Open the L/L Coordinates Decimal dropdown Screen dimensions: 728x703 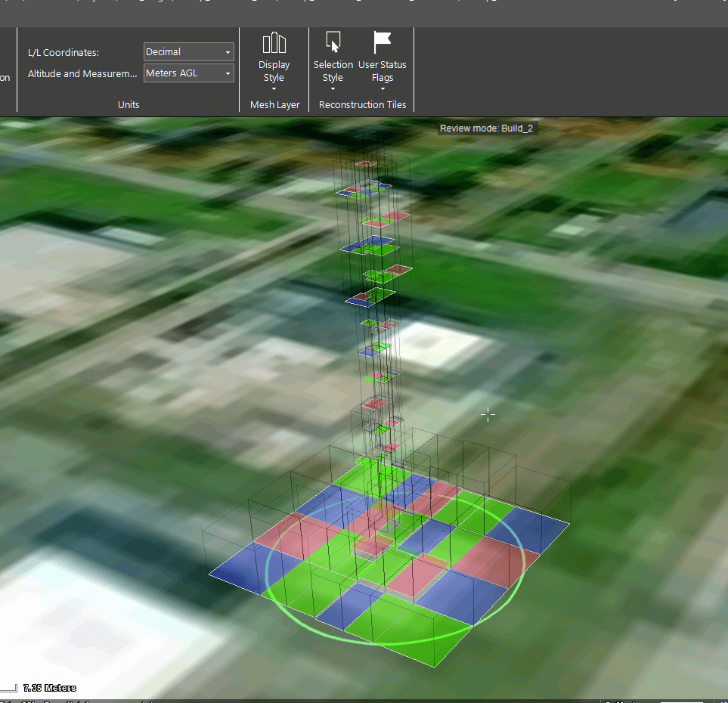coord(188,52)
